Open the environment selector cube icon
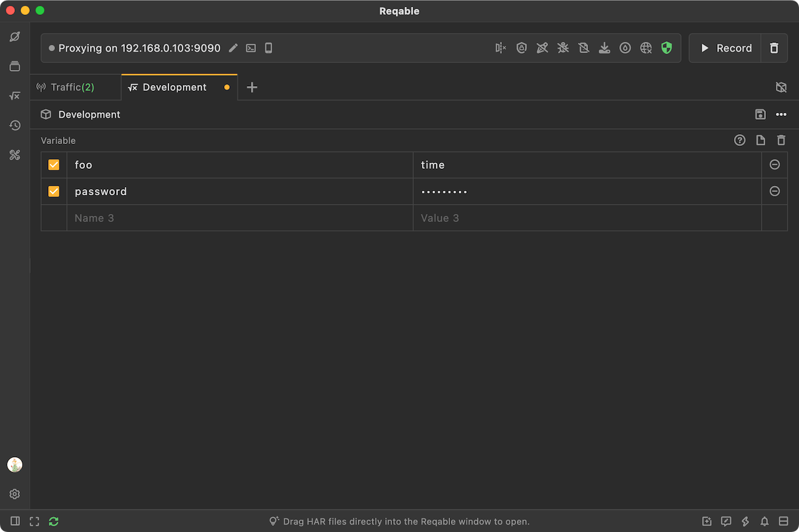Image resolution: width=799 pixels, height=532 pixels. click(x=781, y=87)
